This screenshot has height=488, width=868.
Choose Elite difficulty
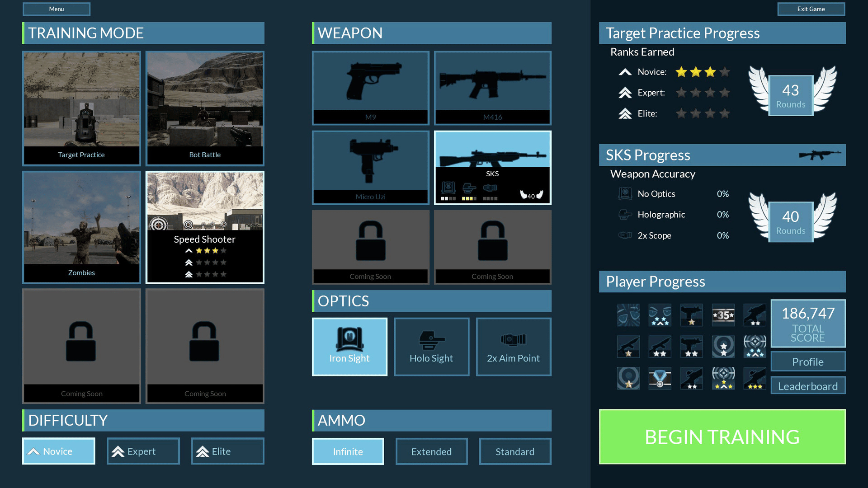tap(227, 451)
